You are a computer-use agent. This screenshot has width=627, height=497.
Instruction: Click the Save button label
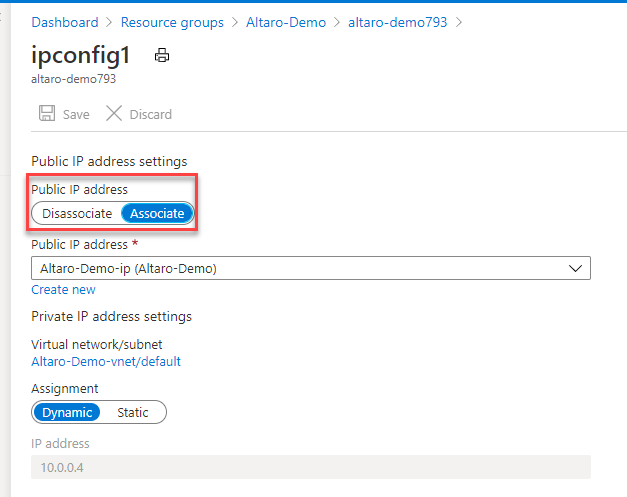pyautogui.click(x=76, y=114)
